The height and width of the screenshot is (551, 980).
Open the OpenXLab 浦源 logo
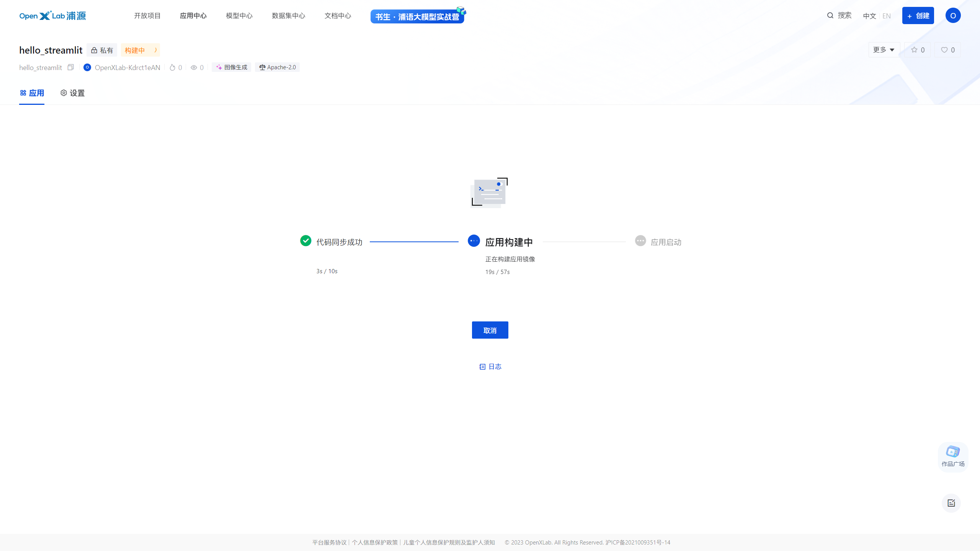[52, 16]
